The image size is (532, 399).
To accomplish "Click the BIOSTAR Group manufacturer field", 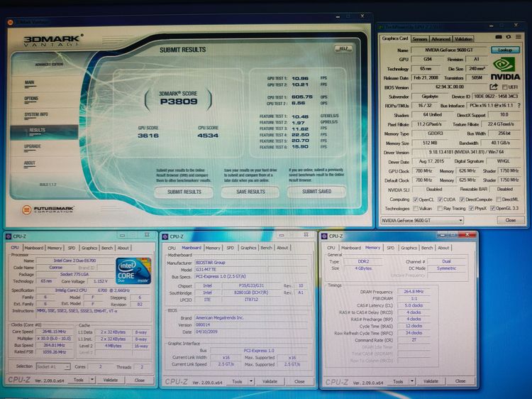I will [251, 263].
